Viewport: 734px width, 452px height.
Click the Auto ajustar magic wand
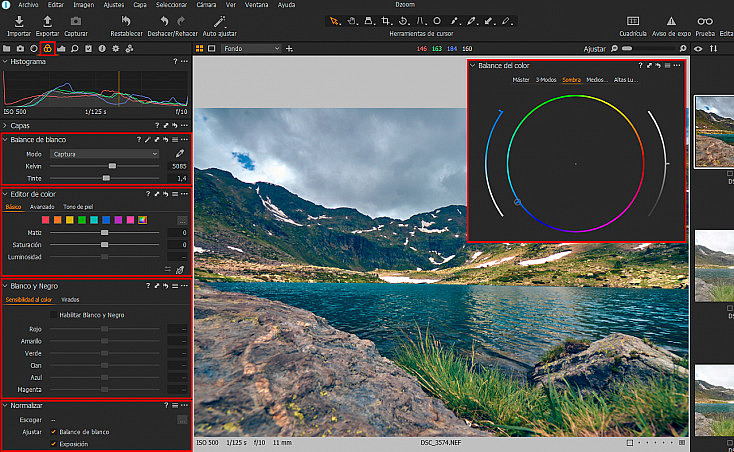pos(219,21)
